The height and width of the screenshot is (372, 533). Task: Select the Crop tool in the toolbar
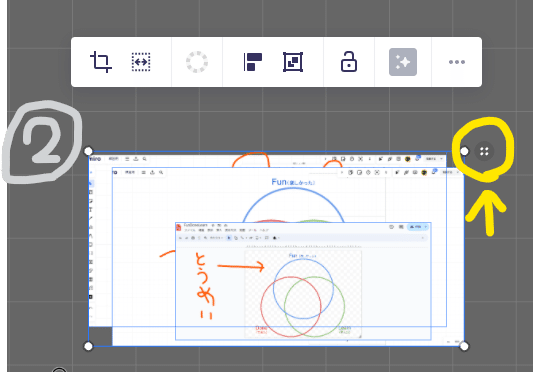coord(101,62)
